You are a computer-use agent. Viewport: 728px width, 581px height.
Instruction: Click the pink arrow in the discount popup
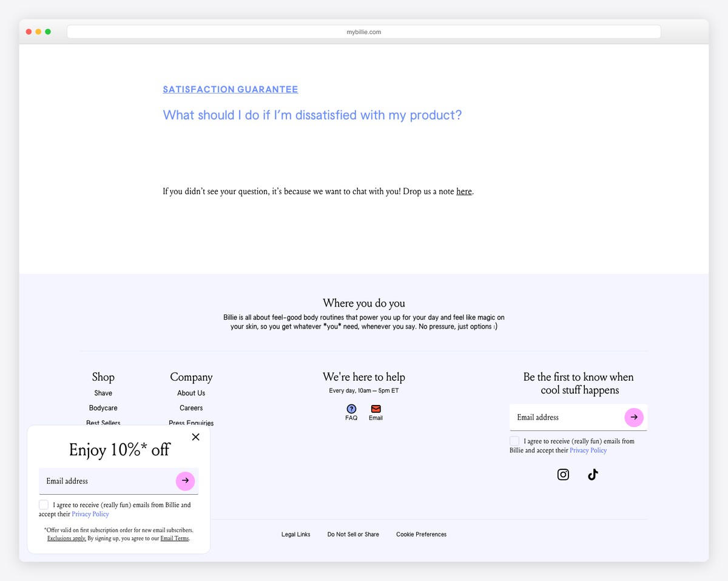[x=185, y=480]
